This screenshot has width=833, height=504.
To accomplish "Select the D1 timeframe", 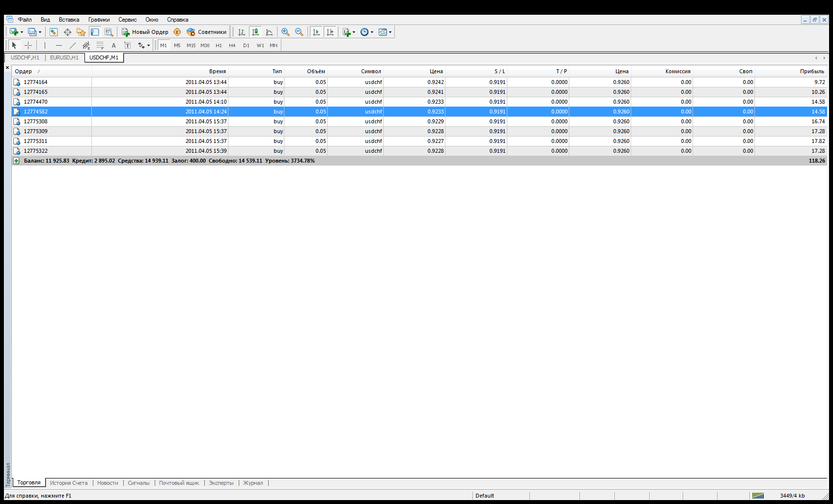I will pos(246,45).
